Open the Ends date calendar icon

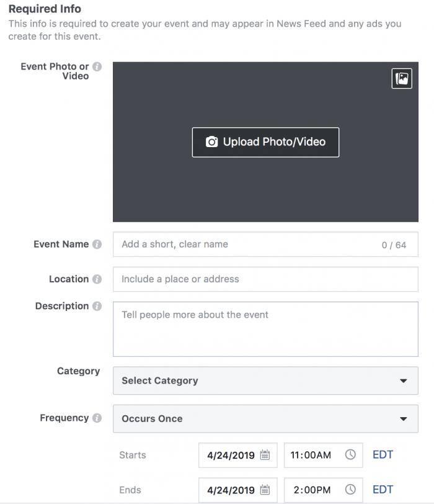265,490
